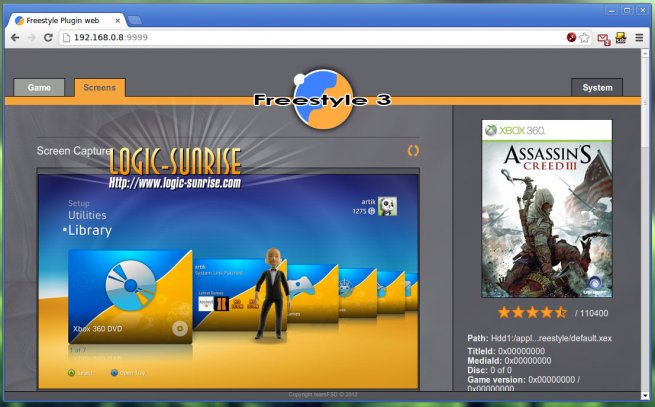655x407 pixels.
Task: Click the page scrollbar down arrow
Action: [x=645, y=395]
